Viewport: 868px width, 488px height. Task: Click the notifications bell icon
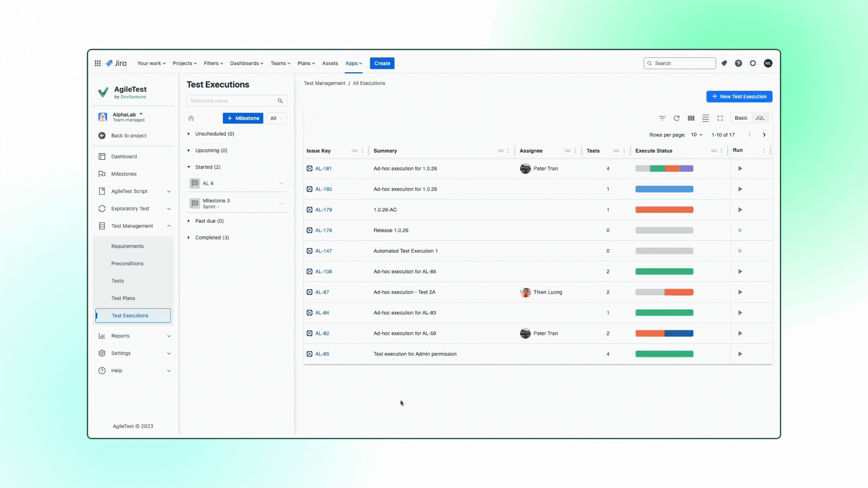[724, 63]
